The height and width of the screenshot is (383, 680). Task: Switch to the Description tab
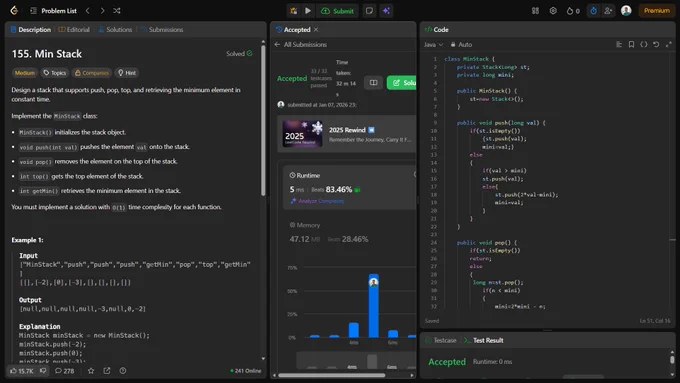(x=30, y=29)
